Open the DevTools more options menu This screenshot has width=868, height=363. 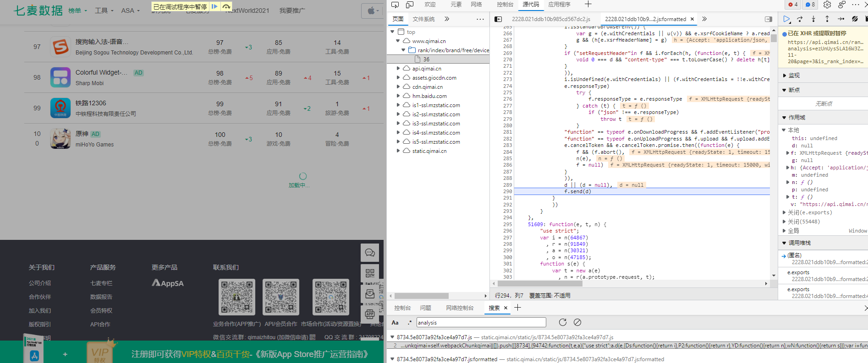(856, 5)
